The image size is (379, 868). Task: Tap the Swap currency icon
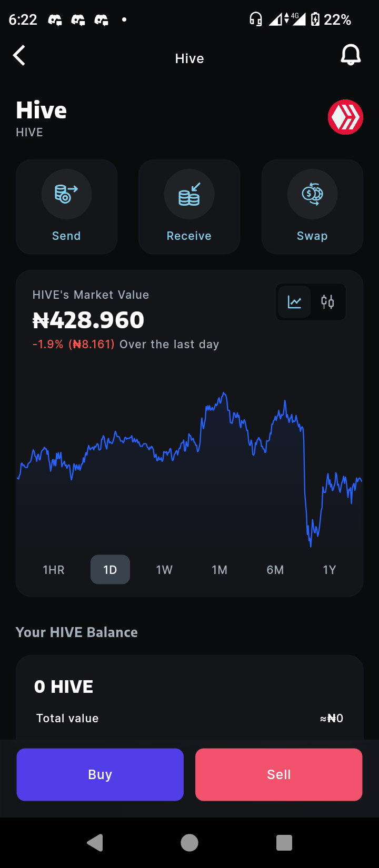[312, 194]
